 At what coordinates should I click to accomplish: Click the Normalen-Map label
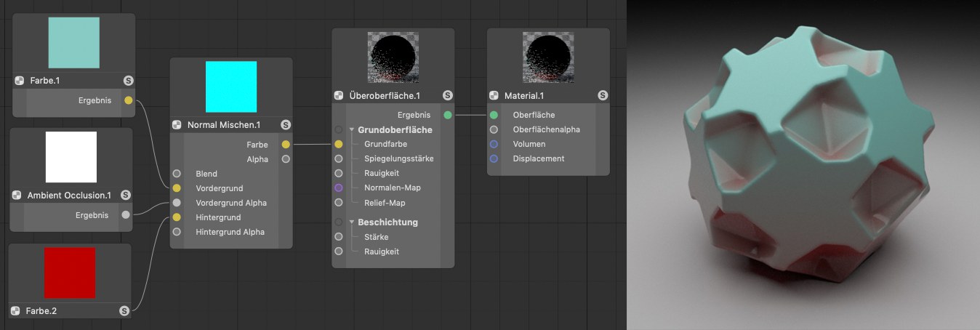coord(393,188)
